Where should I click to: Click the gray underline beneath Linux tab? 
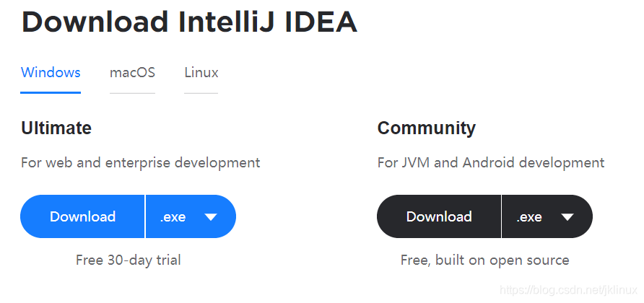tap(201, 93)
